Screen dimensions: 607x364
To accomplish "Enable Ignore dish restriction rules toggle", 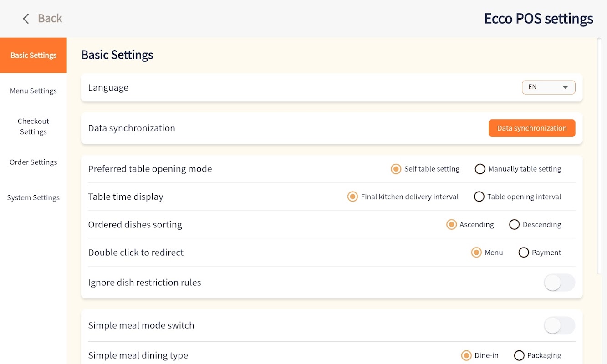I will (560, 283).
